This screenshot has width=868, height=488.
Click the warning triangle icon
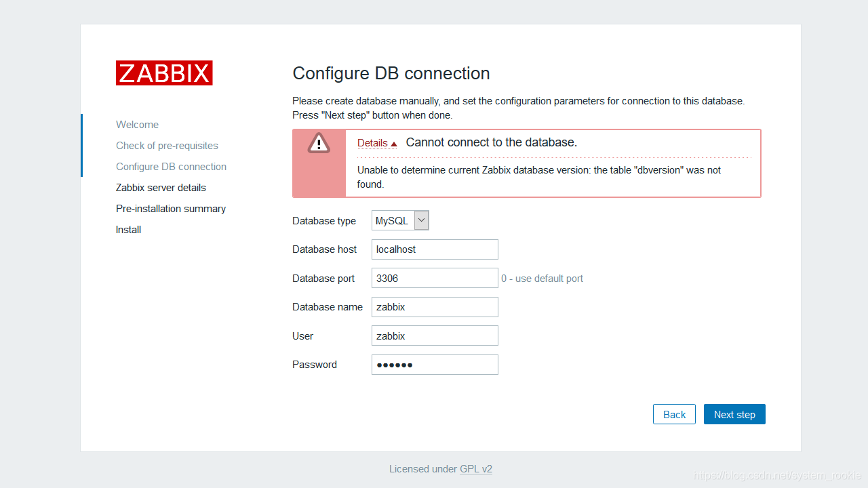(x=319, y=143)
